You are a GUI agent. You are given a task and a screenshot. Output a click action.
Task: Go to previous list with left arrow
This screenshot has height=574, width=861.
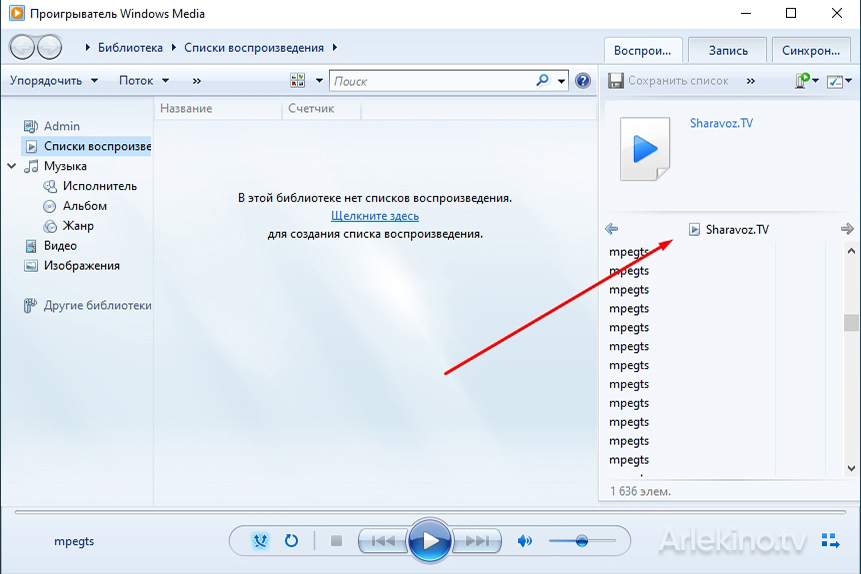612,229
